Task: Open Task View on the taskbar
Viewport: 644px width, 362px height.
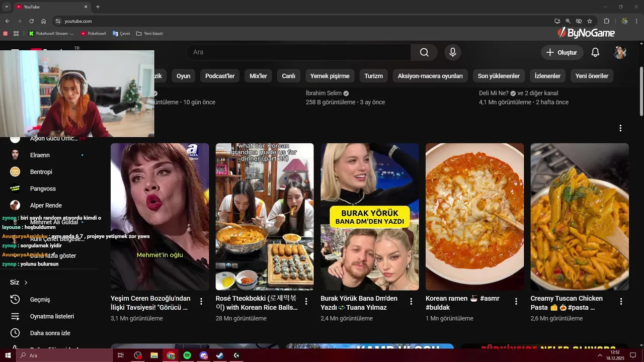Action: 121,355
